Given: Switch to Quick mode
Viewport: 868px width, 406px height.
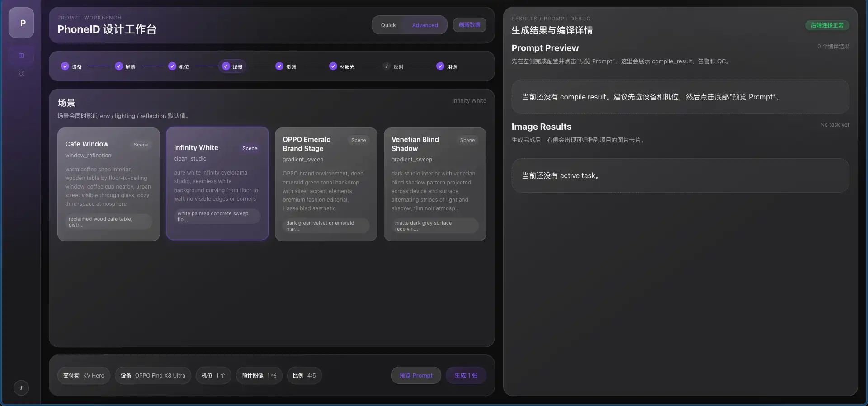Looking at the screenshot, I should click(x=388, y=25).
